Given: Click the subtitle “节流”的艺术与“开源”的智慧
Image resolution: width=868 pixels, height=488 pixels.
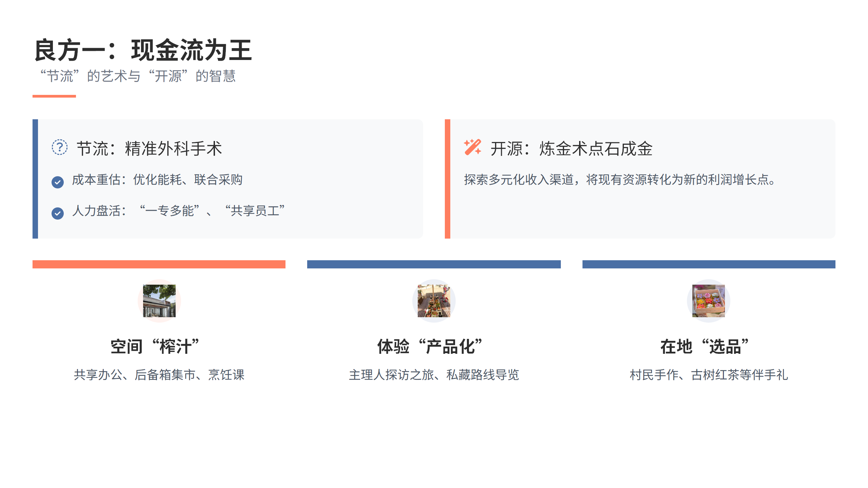Looking at the screenshot, I should click(x=138, y=76).
